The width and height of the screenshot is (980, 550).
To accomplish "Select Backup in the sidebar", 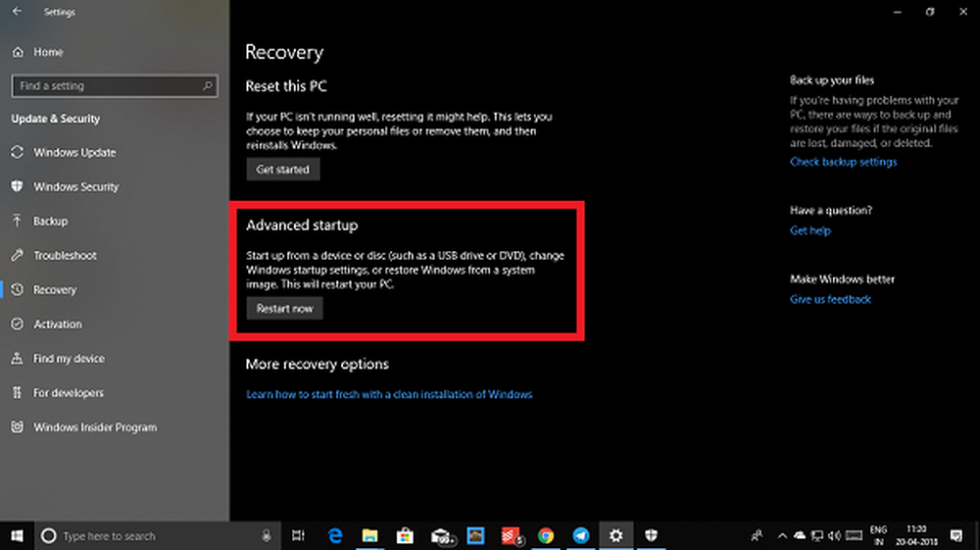I will point(50,222).
